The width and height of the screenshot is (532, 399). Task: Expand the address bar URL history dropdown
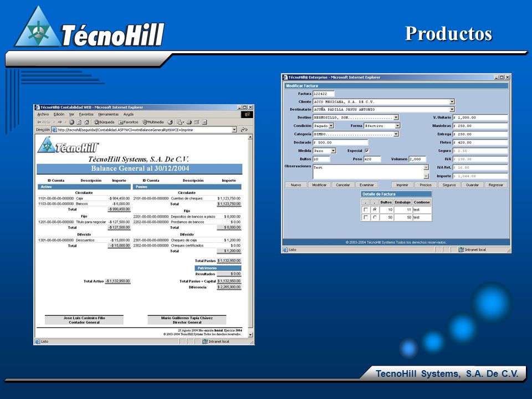[x=234, y=130]
